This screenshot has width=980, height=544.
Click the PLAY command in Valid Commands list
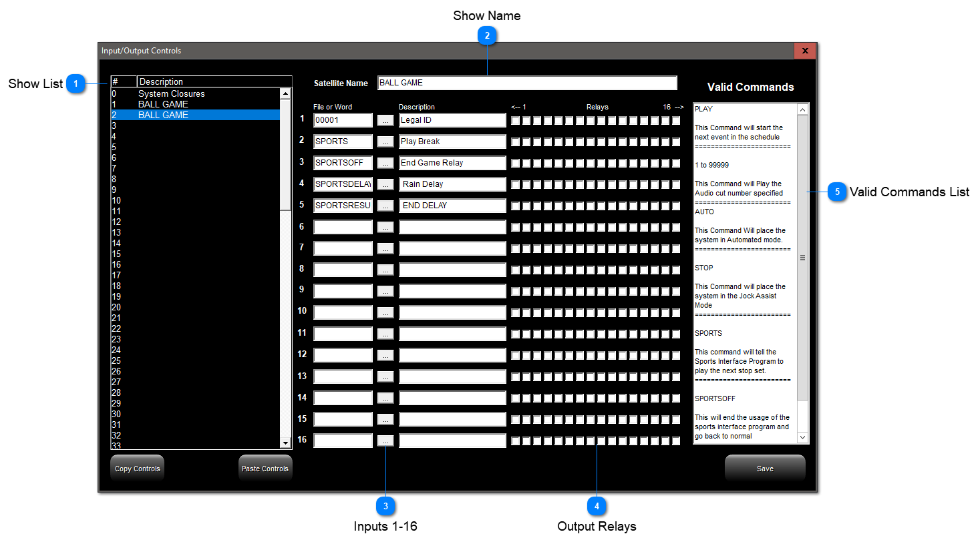pyautogui.click(x=703, y=109)
